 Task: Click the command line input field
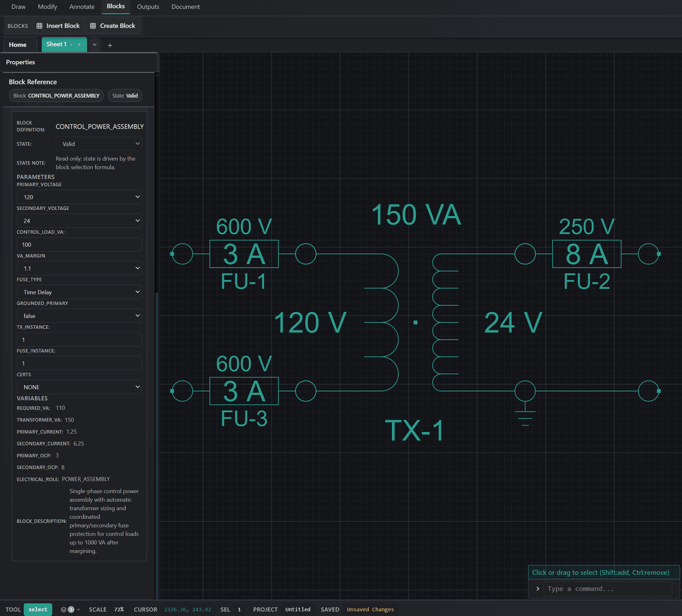pos(608,589)
